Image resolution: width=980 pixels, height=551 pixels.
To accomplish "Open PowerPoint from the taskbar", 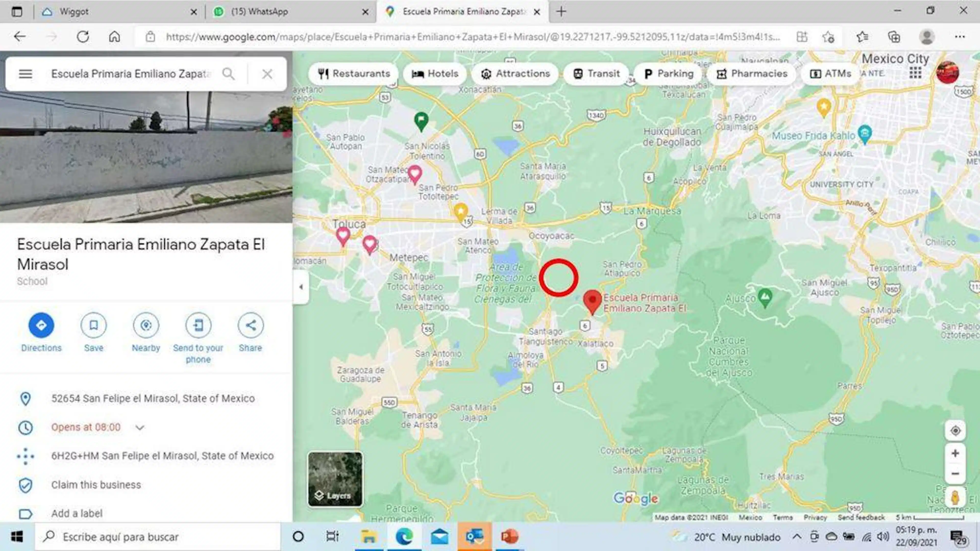I will [509, 537].
